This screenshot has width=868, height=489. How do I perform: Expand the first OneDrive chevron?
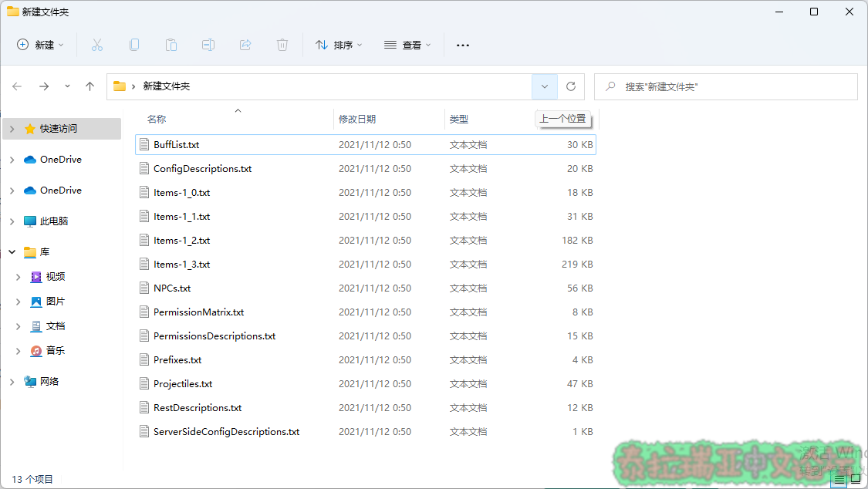tap(12, 160)
